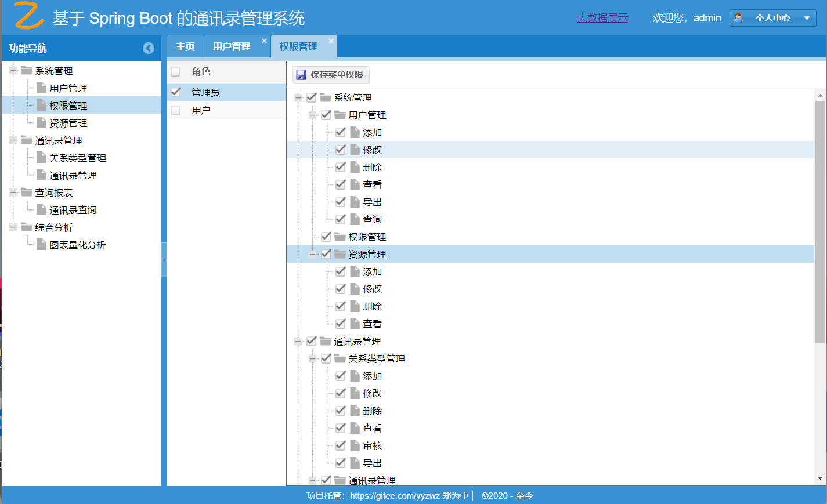This screenshot has width=827, height=504.
Task: Click the 权限管理 page icon in sidebar
Action: 41,105
